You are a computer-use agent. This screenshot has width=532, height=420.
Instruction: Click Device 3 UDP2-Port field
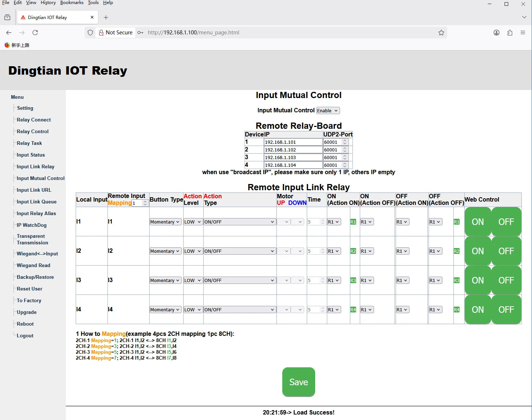tap(336, 157)
